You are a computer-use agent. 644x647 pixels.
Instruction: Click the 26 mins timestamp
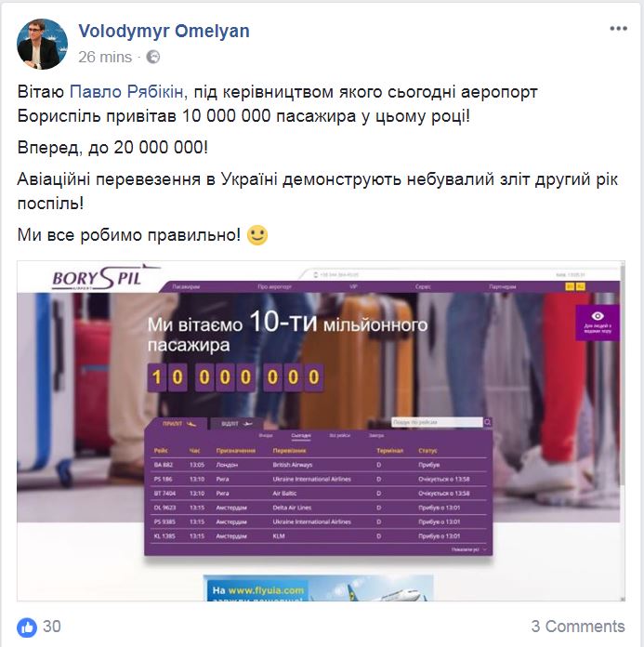click(x=105, y=57)
